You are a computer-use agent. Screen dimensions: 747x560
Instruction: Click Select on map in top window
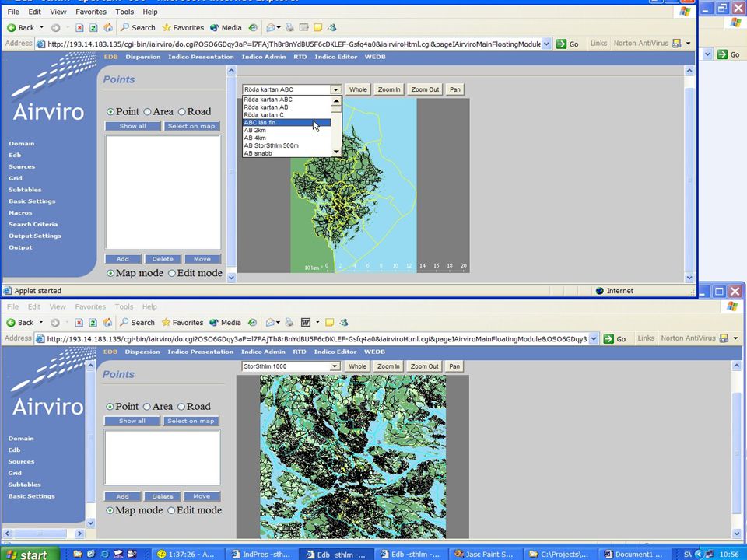pyautogui.click(x=191, y=126)
